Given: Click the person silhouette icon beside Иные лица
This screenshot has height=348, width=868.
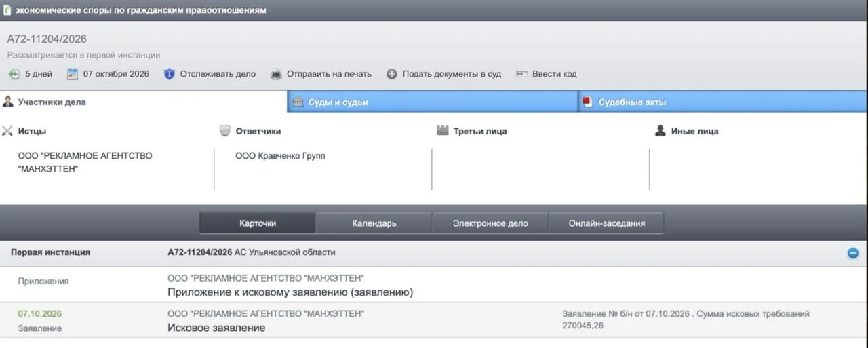Looking at the screenshot, I should click(660, 131).
